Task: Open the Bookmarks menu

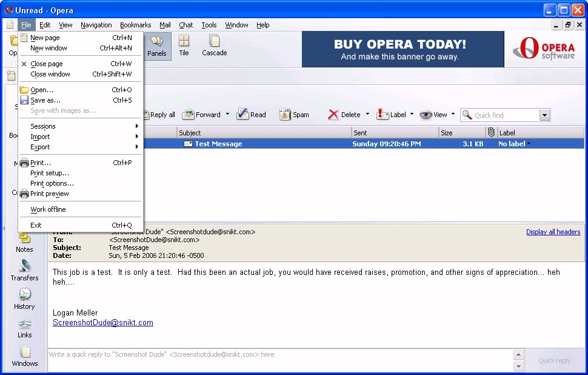Action: pos(135,25)
